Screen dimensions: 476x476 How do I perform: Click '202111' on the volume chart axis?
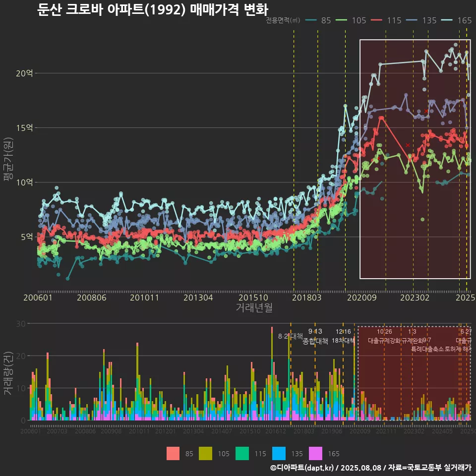pos(386,431)
